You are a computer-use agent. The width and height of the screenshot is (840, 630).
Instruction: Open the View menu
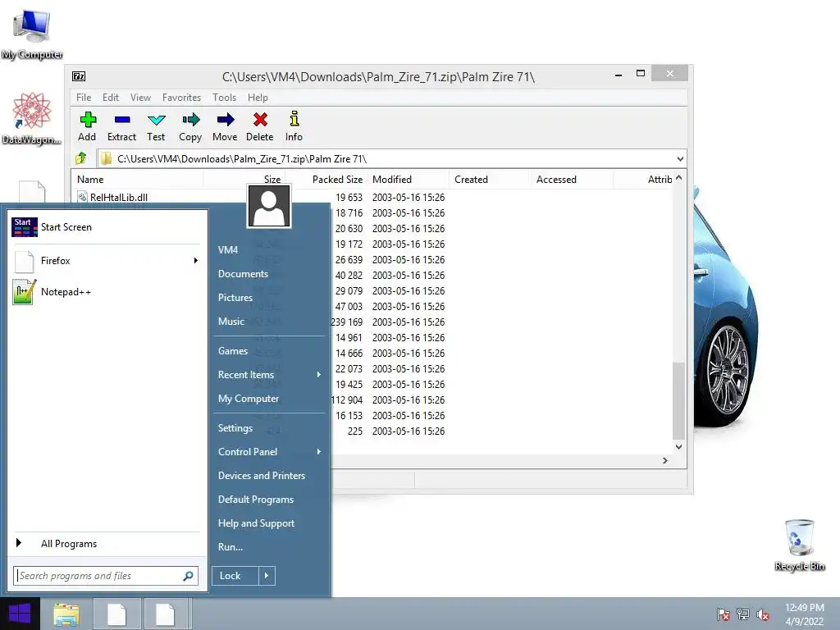pyautogui.click(x=140, y=98)
